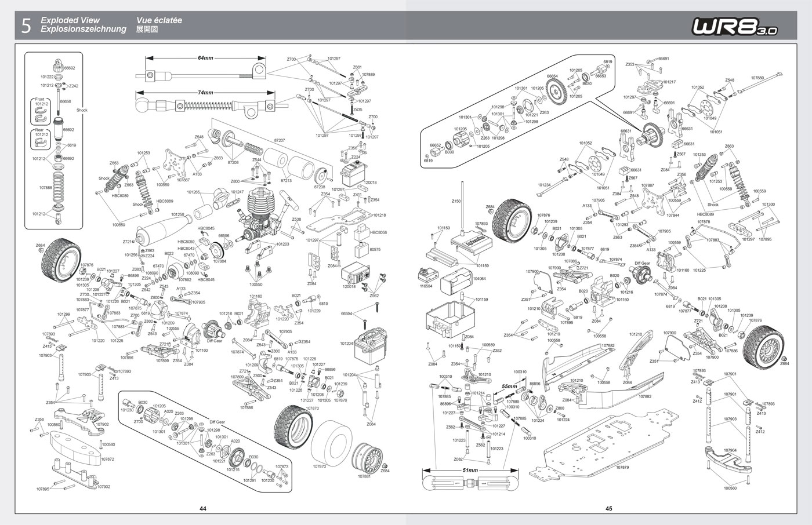Image resolution: width=812 pixels, height=525 pixels.
Task: Select part number label 116504
Action: point(425,286)
